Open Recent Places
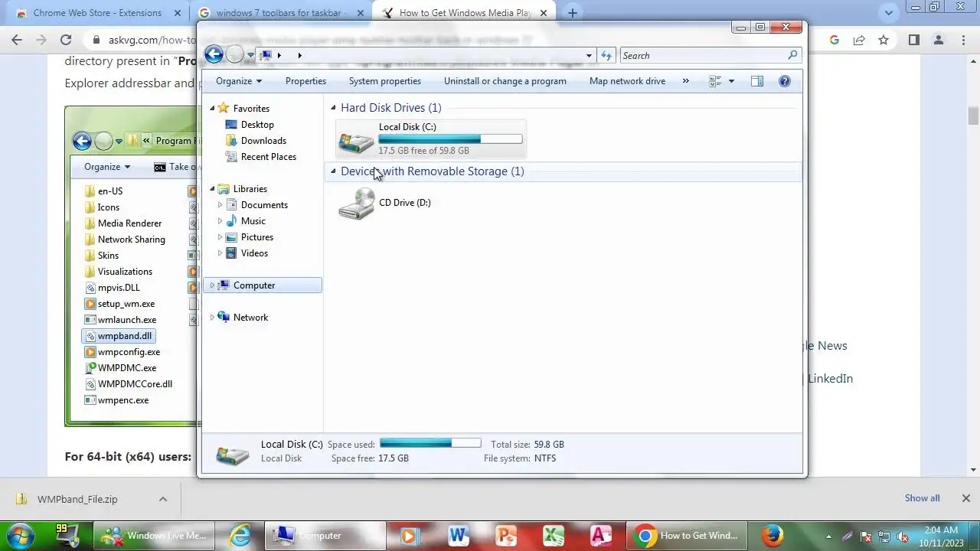This screenshot has height=551, width=980. pos(268,157)
